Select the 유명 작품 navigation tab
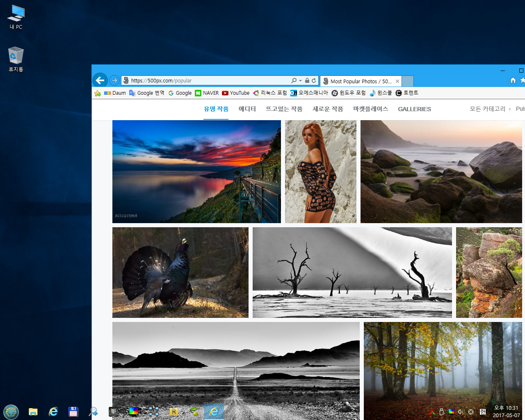525x420 pixels. click(x=216, y=109)
